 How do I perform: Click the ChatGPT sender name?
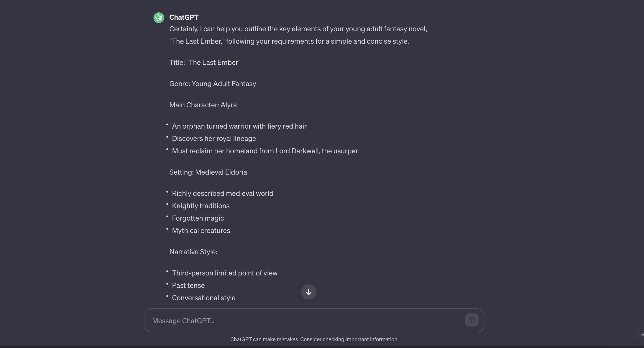(184, 17)
